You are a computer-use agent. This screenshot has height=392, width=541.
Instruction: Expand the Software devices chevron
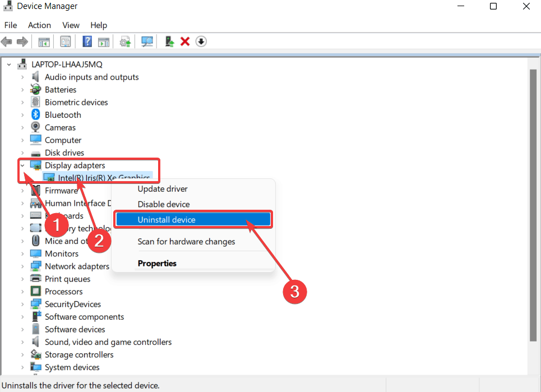pos(22,330)
